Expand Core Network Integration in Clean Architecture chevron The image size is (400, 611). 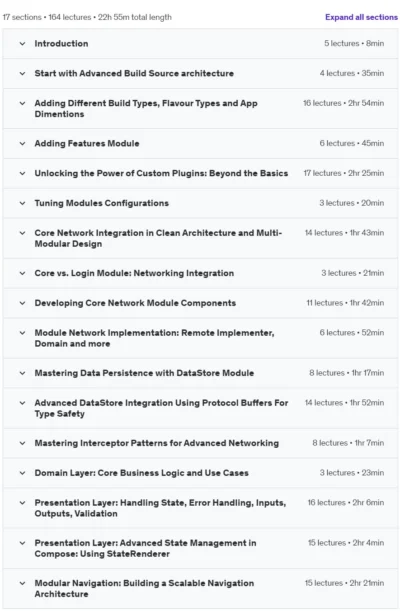click(23, 233)
